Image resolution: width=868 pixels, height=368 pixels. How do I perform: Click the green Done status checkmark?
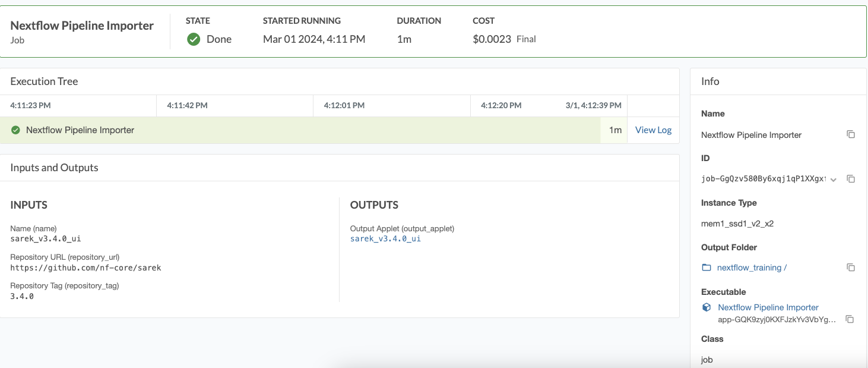click(194, 39)
